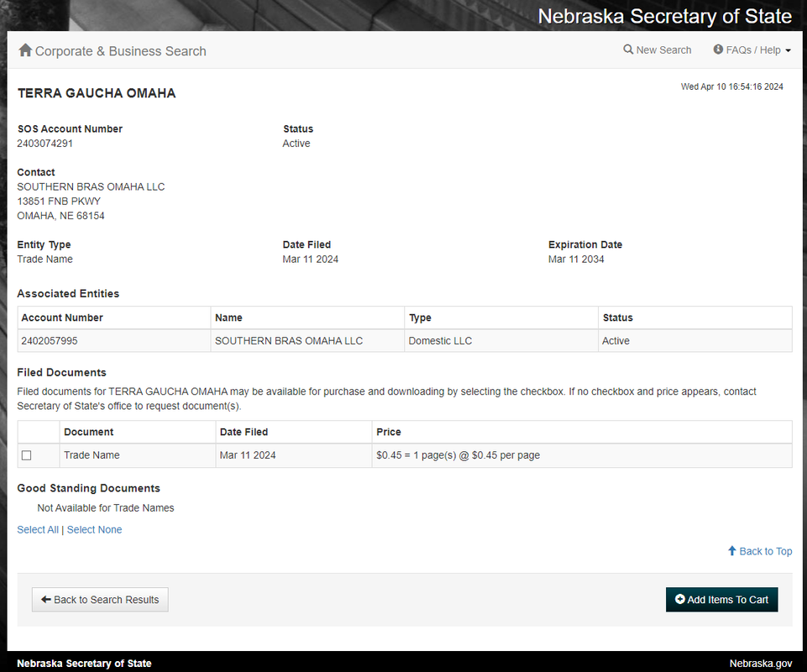
Task: Open the FAQs / Help menu
Action: pos(752,50)
